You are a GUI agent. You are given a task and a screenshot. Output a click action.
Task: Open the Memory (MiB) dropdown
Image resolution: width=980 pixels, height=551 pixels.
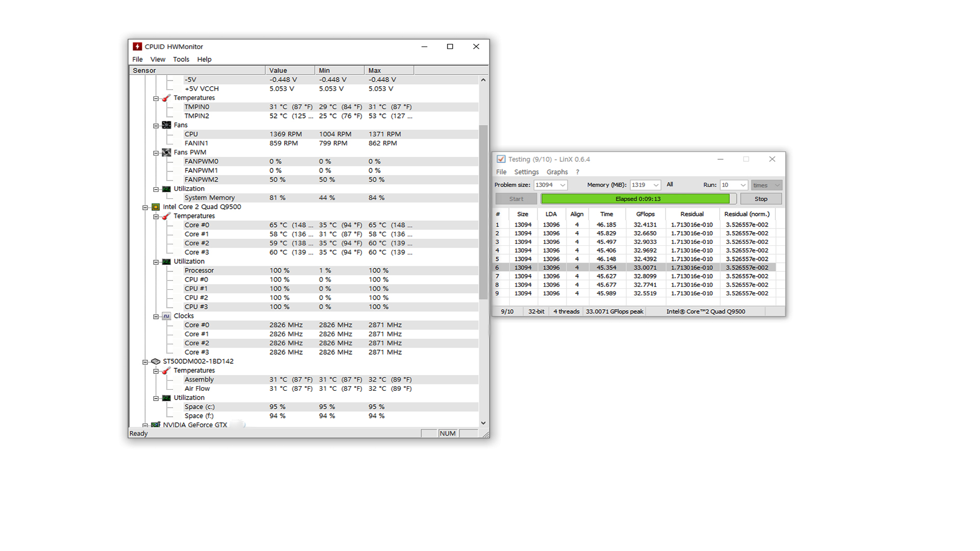point(656,185)
